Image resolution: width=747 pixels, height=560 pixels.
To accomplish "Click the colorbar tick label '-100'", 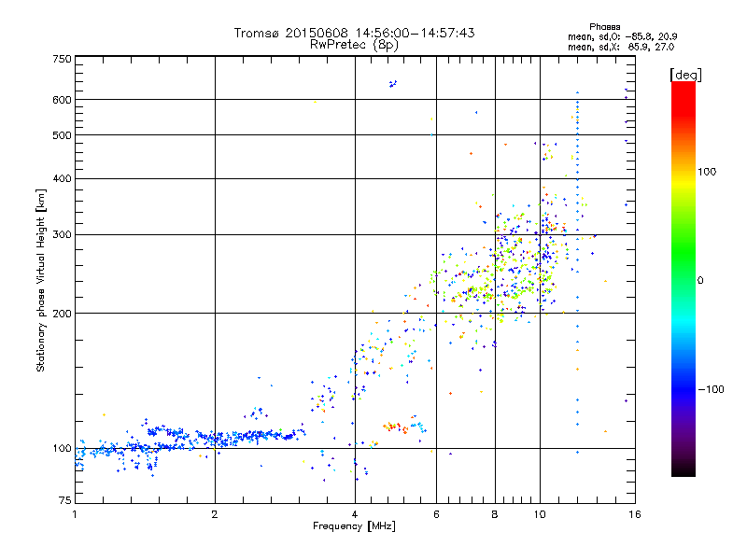I will pyautogui.click(x=712, y=389).
